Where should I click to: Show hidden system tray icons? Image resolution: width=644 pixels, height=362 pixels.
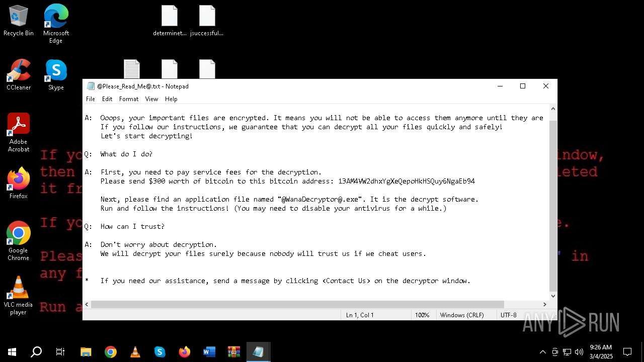pyautogui.click(x=542, y=352)
